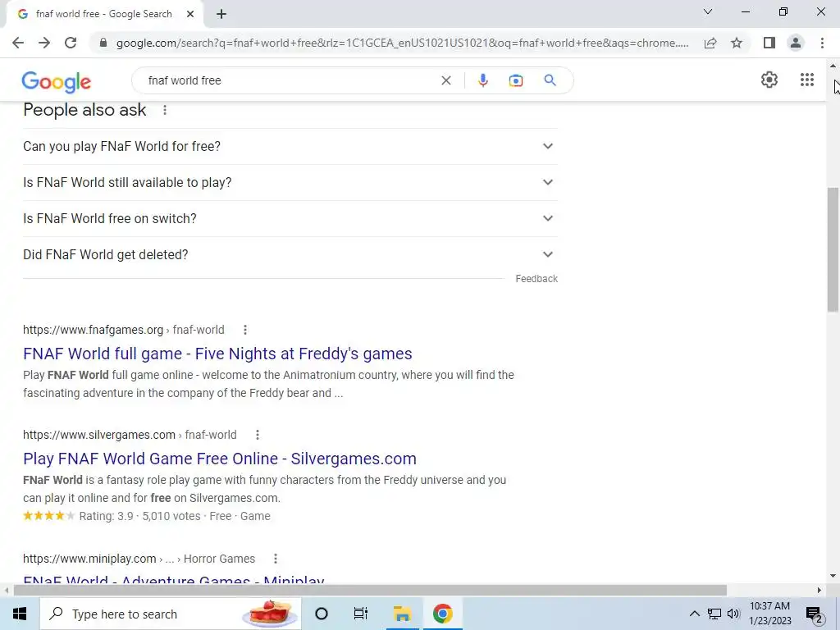The image size is (840, 630).
Task: Click the horizontal scrollbar thumb
Action: coord(370,591)
